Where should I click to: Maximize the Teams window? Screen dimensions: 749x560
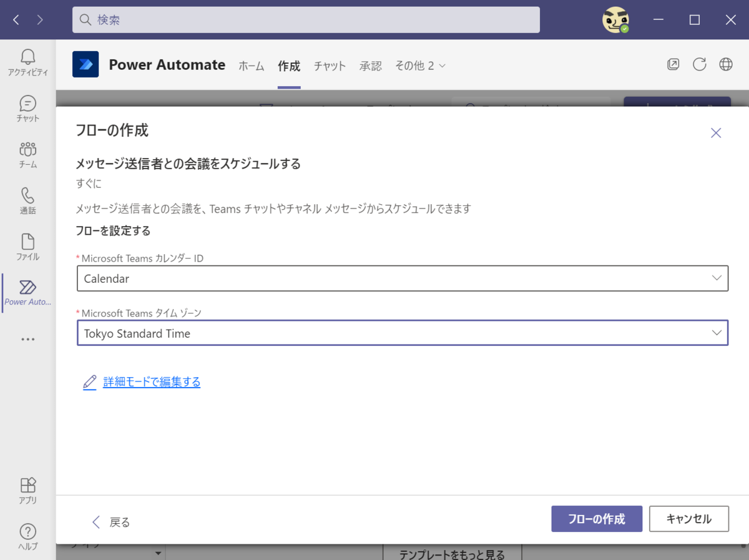pyautogui.click(x=695, y=20)
